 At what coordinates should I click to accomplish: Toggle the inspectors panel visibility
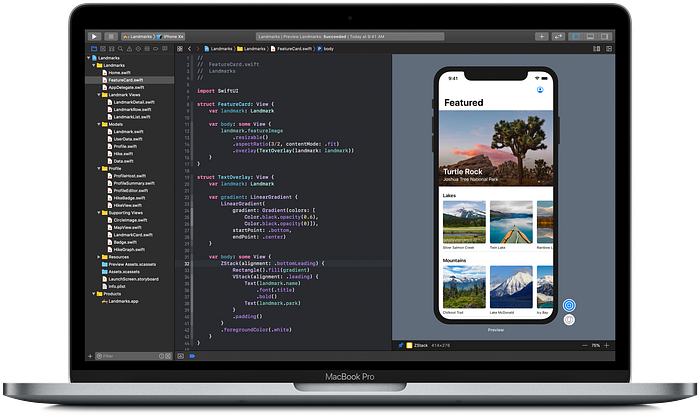604,37
